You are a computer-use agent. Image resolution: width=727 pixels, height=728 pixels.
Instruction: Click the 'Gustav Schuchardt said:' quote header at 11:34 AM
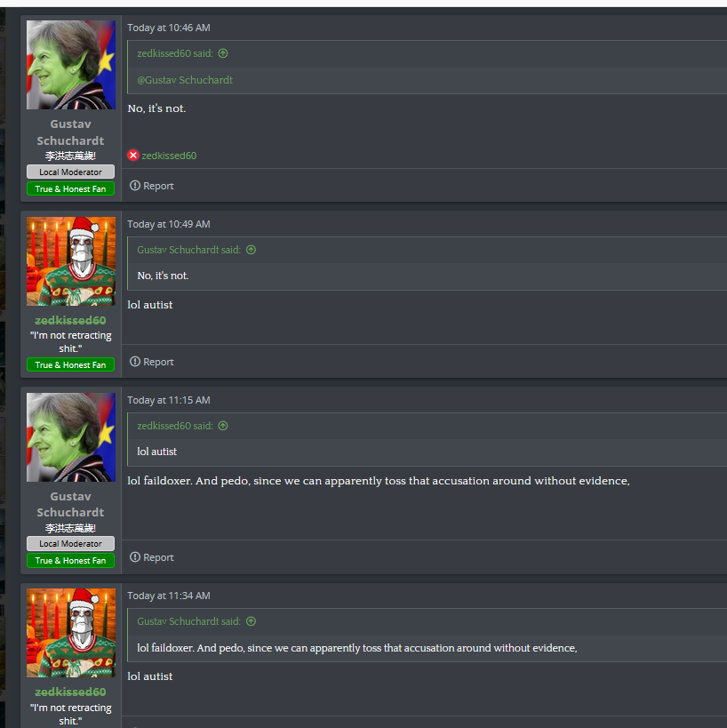point(189,621)
